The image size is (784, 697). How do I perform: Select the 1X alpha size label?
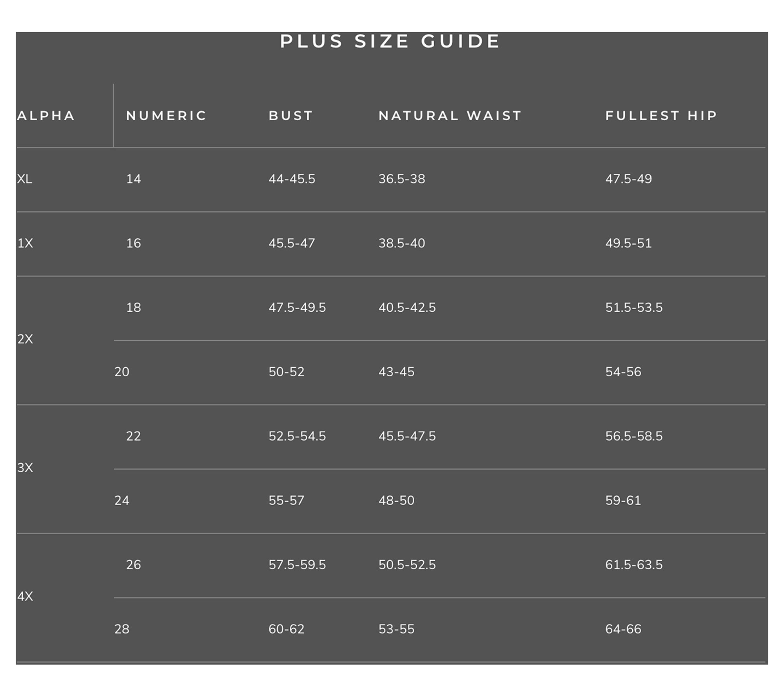25,243
